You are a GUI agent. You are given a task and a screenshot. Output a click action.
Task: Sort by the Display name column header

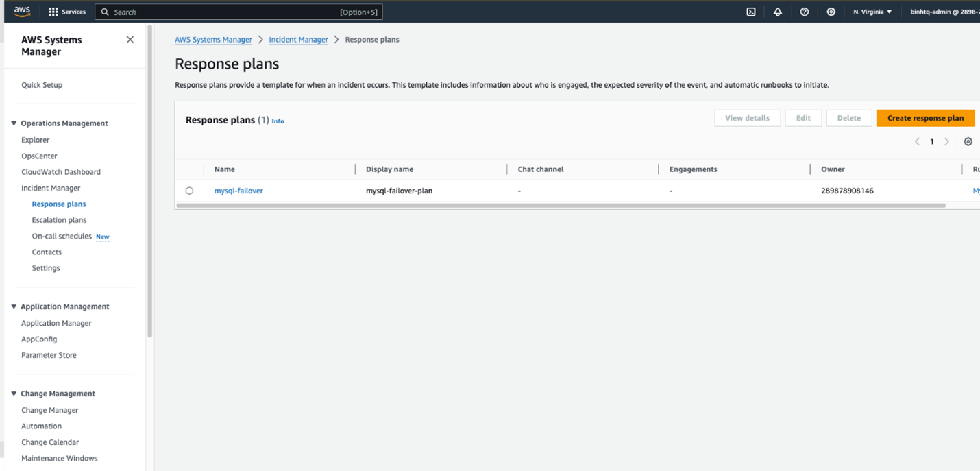click(389, 169)
